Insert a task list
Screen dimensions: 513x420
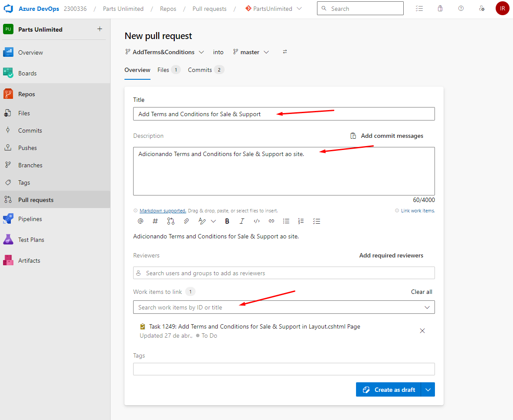(x=317, y=221)
